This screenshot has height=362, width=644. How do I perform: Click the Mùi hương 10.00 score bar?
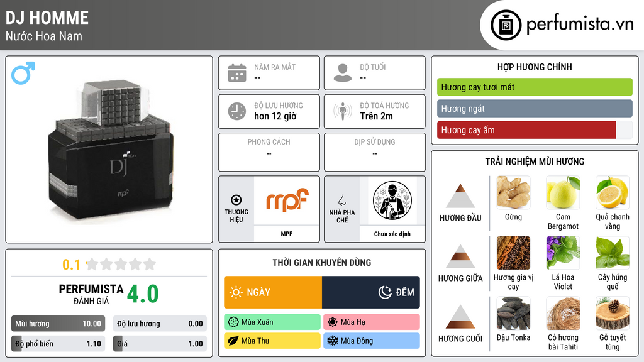[x=58, y=324]
